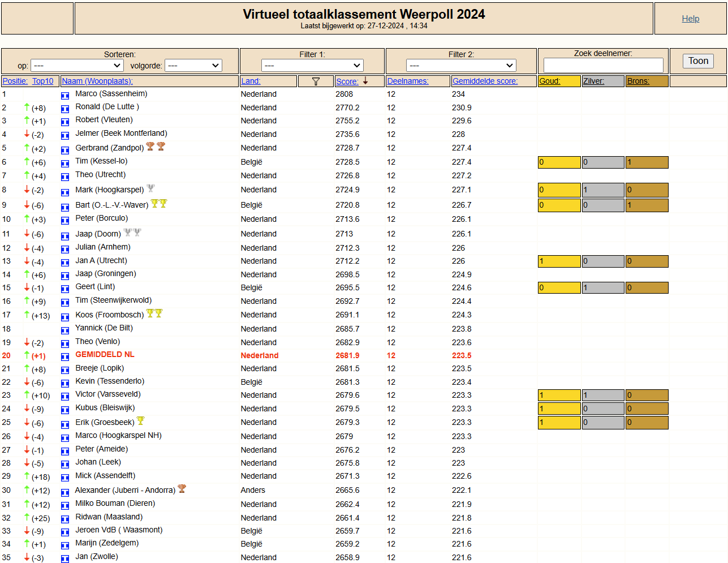Open the 'op' sort dropdown

click(77, 66)
